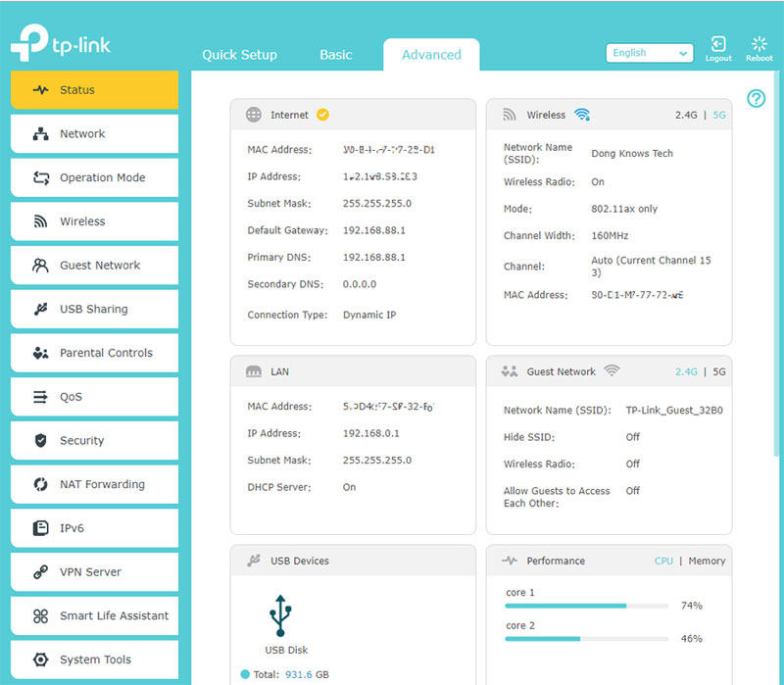This screenshot has height=685, width=784.
Task: Click the Parental Controls sidebar icon
Action: (x=40, y=353)
